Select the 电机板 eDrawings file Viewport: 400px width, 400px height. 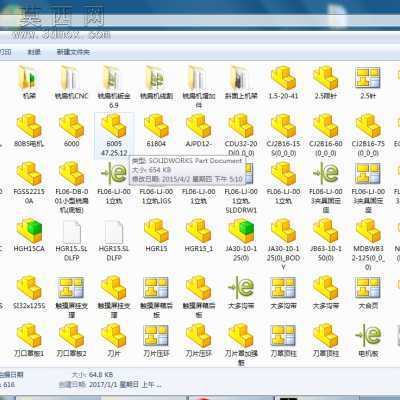368,340
